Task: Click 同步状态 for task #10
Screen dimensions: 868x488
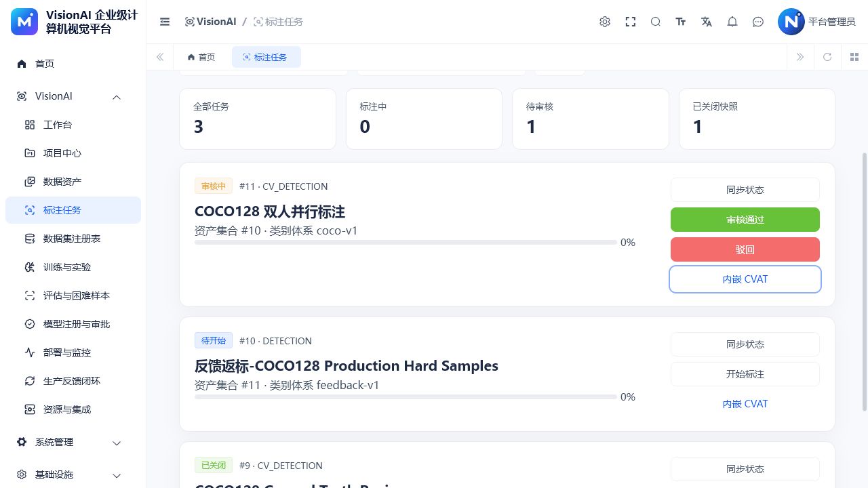Action: (x=745, y=344)
